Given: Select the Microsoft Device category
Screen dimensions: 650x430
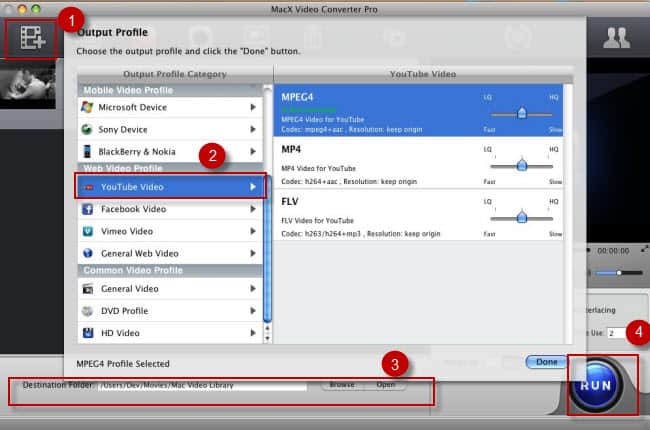Looking at the screenshot, I should tap(170, 107).
